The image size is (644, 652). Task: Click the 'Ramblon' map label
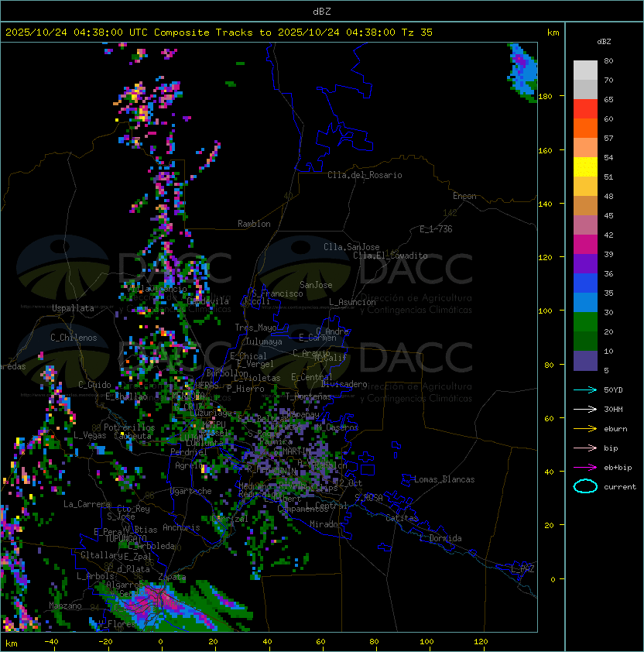tap(254, 224)
